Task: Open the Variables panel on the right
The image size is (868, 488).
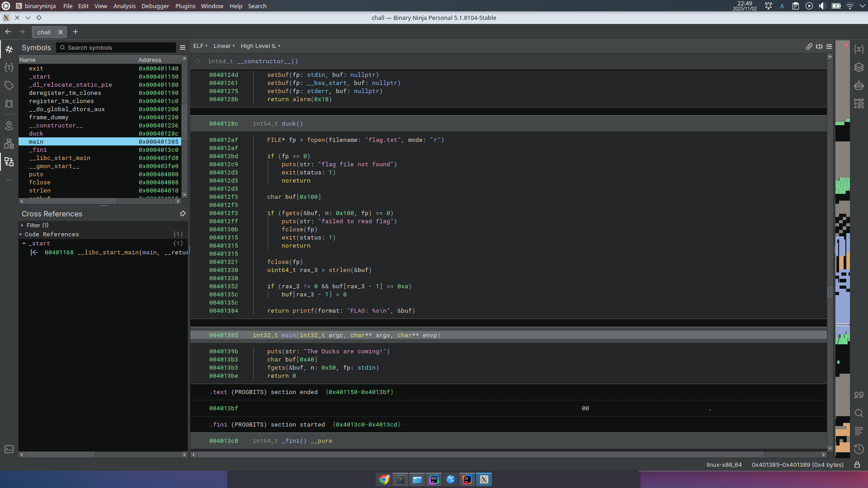Action: click(859, 49)
